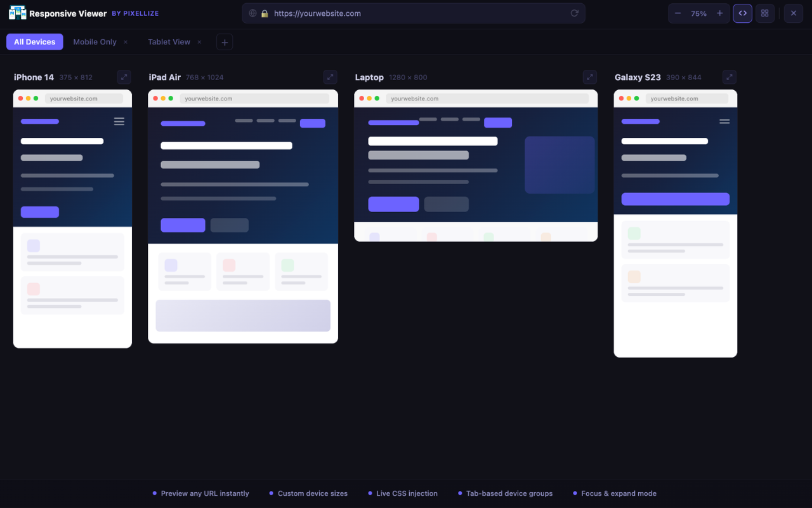Screen dimensions: 812x508
Task: Close the Mobile Only tab
Action: 126,41
